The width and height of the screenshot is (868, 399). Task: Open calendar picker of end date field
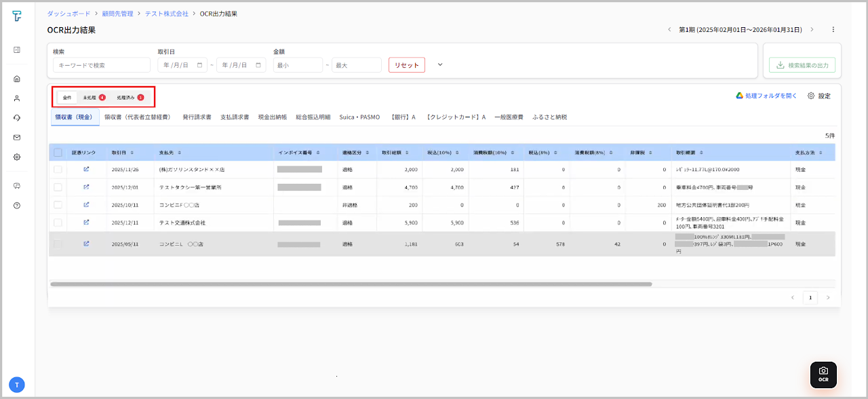(x=258, y=65)
